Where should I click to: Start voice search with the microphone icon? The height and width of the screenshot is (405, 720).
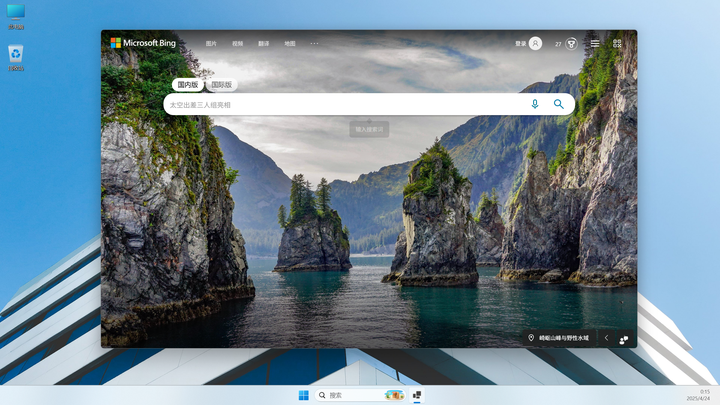(535, 104)
